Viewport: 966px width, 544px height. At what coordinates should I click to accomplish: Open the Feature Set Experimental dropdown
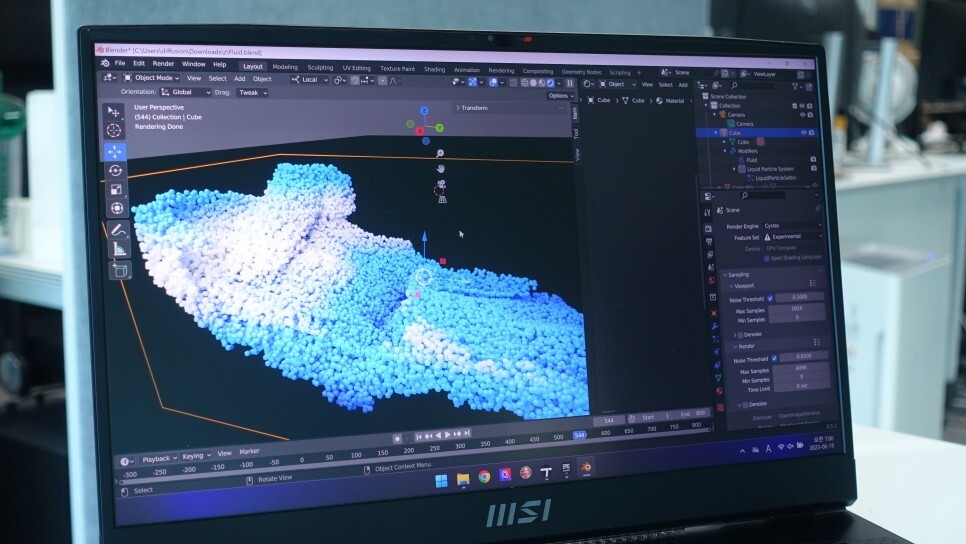[x=794, y=237]
